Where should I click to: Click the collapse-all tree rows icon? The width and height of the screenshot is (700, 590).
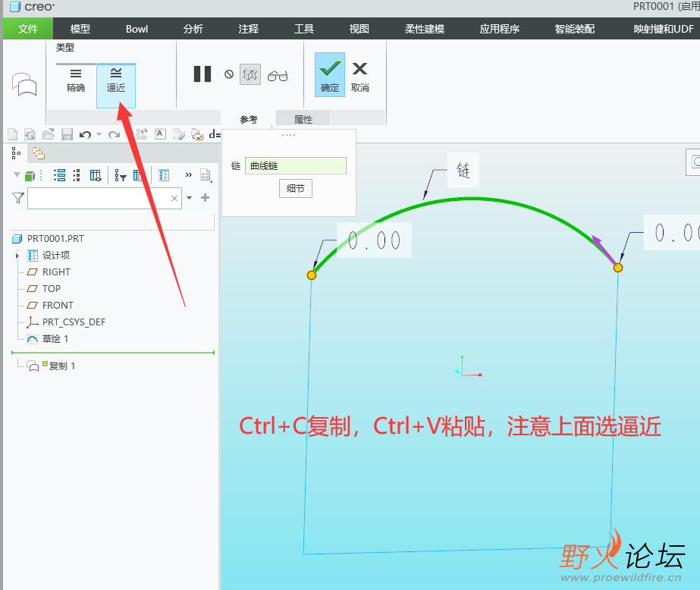(x=77, y=175)
